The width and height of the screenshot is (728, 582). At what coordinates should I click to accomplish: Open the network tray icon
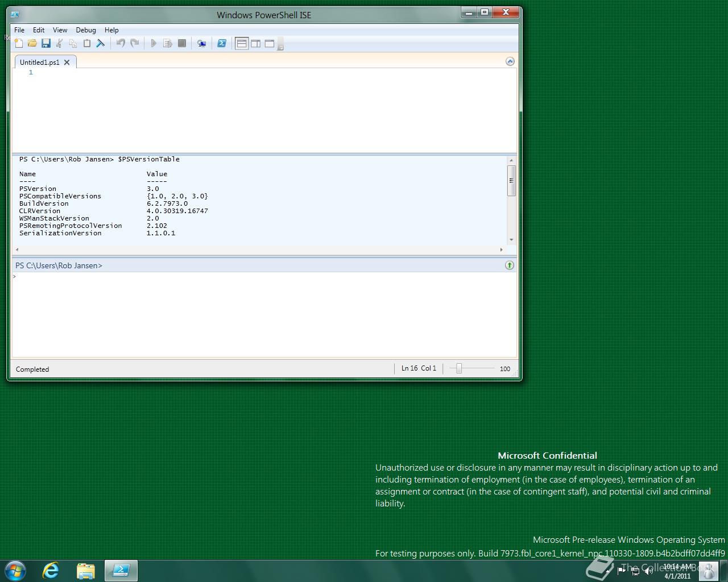click(x=635, y=571)
